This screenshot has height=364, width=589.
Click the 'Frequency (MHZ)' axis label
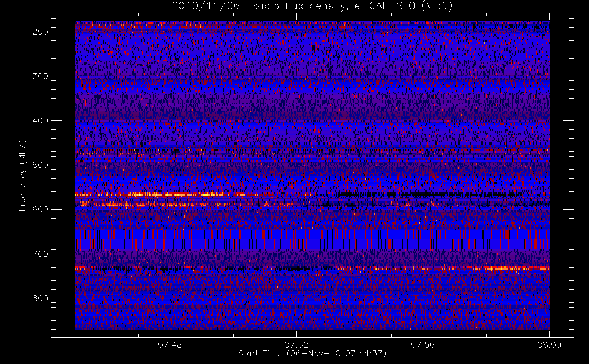[x=23, y=175]
